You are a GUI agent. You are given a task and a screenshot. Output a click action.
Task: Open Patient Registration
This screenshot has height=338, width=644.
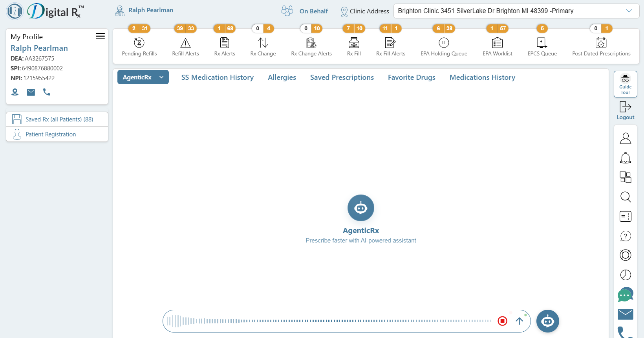[57, 134]
